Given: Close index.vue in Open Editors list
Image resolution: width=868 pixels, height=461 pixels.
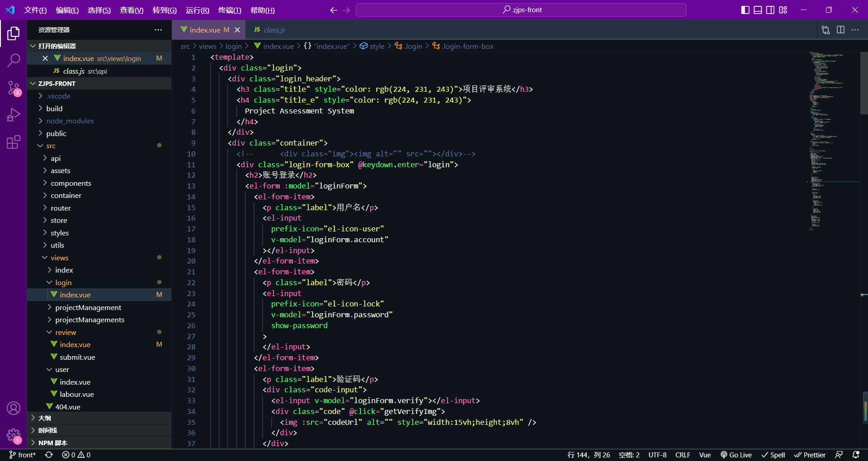Looking at the screenshot, I should (x=45, y=58).
